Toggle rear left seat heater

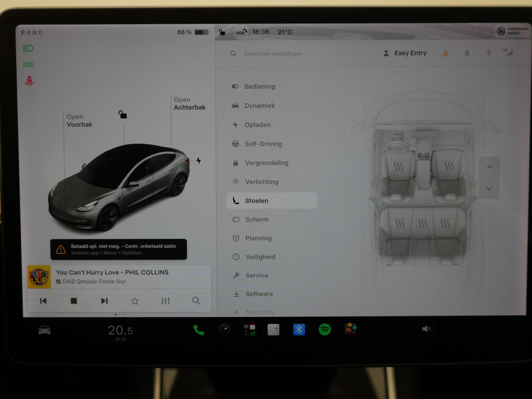point(400,223)
